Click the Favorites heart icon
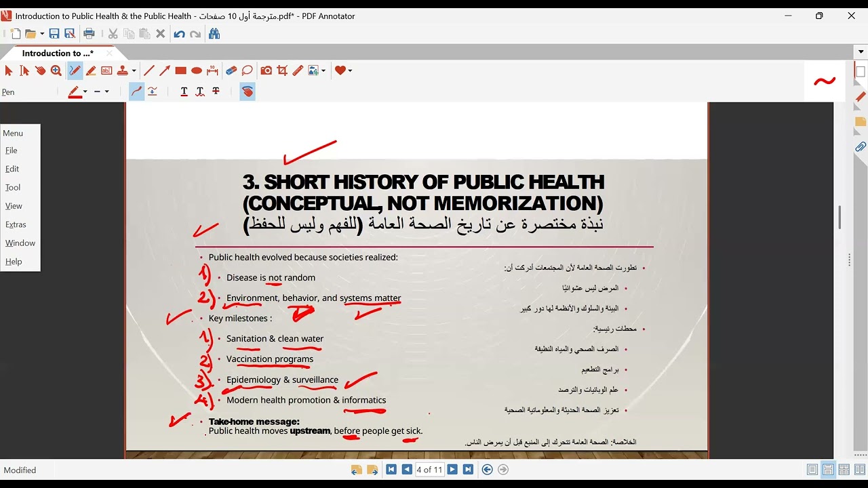 (x=340, y=70)
